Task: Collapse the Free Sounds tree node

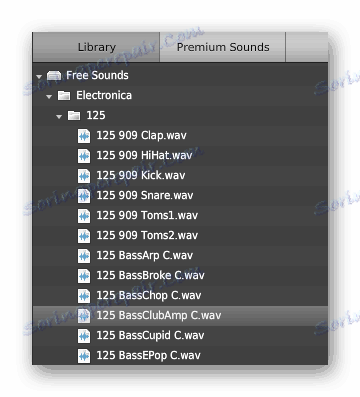Action: [x=39, y=76]
